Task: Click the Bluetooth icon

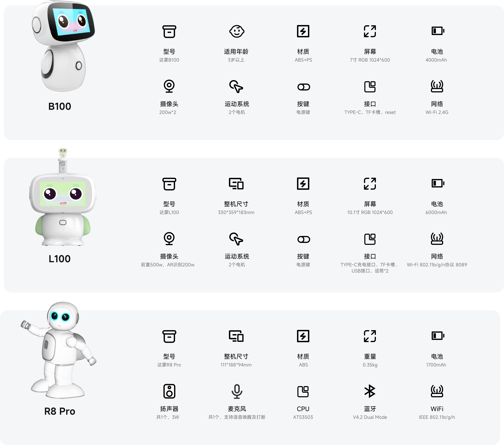Action: [x=370, y=391]
